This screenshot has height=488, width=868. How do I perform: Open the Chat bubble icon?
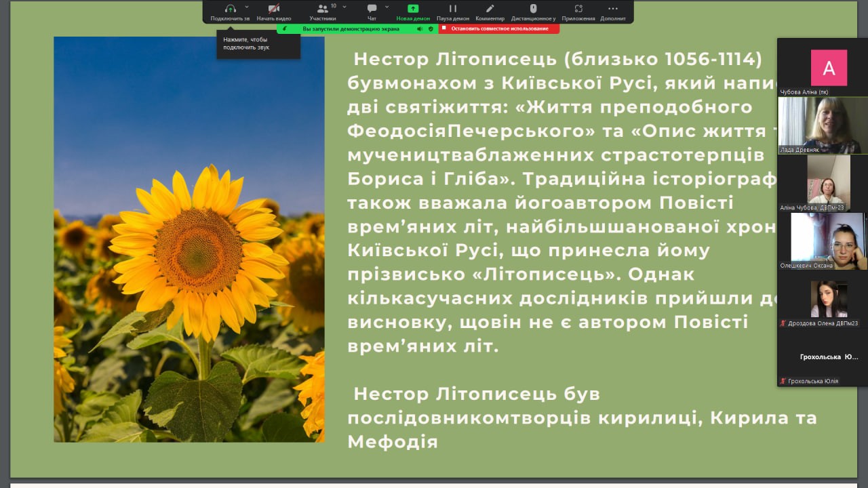(x=372, y=9)
